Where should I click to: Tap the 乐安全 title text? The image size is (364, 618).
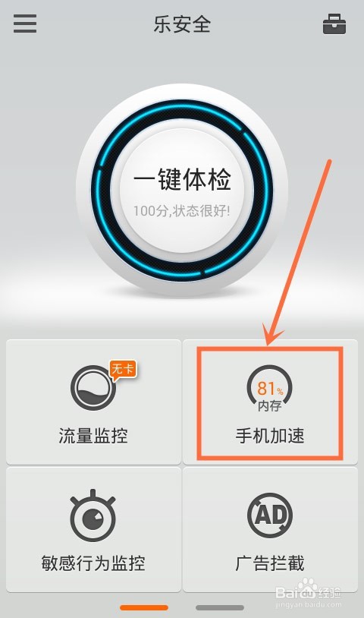click(182, 24)
